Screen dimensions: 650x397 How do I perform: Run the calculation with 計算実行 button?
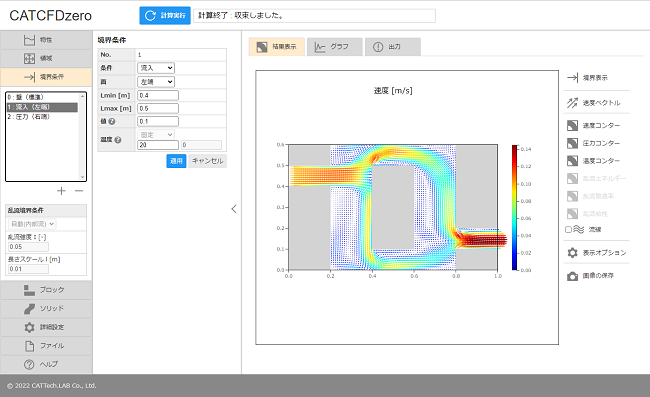point(165,15)
